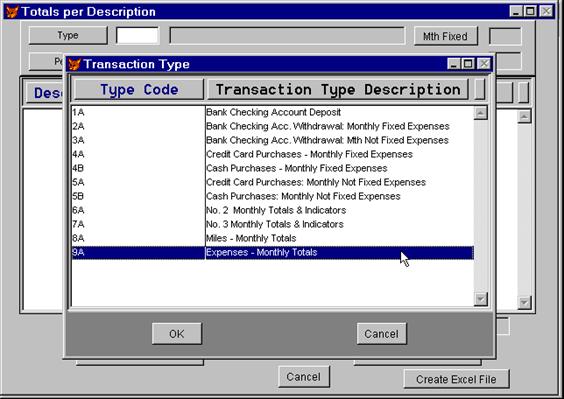This screenshot has width=564, height=399.
Task: Click the Create Excel File button
Action: click(456, 379)
